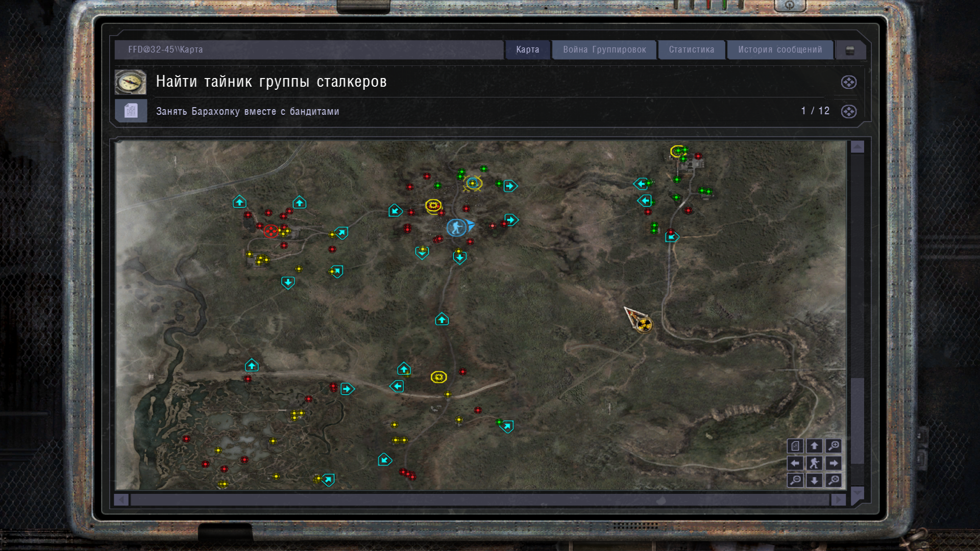Click task 'Найти тайник группы сталкеров'
980x551 pixels.
[x=271, y=82]
